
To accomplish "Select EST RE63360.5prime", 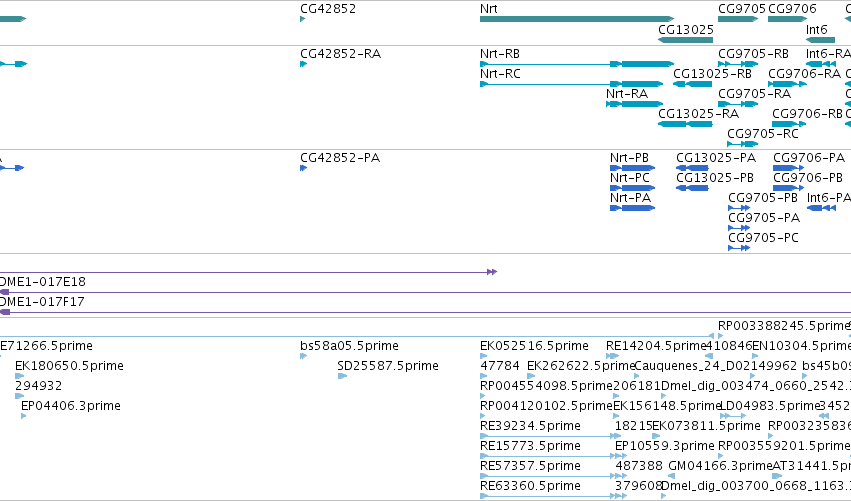I will (x=530, y=487).
